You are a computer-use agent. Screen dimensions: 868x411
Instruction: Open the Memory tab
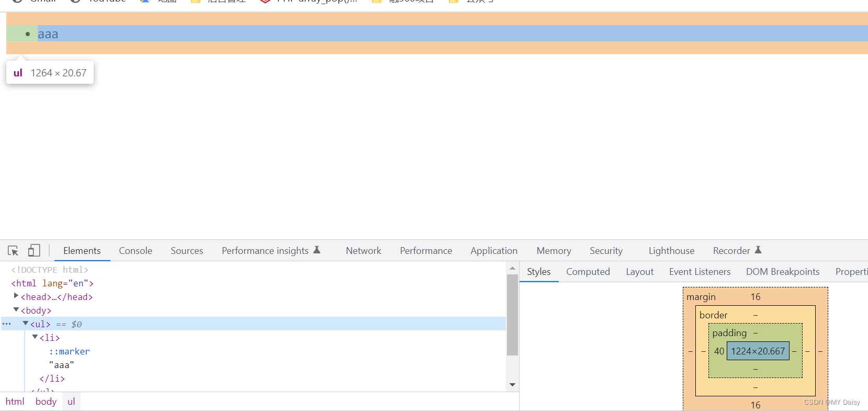tap(554, 251)
